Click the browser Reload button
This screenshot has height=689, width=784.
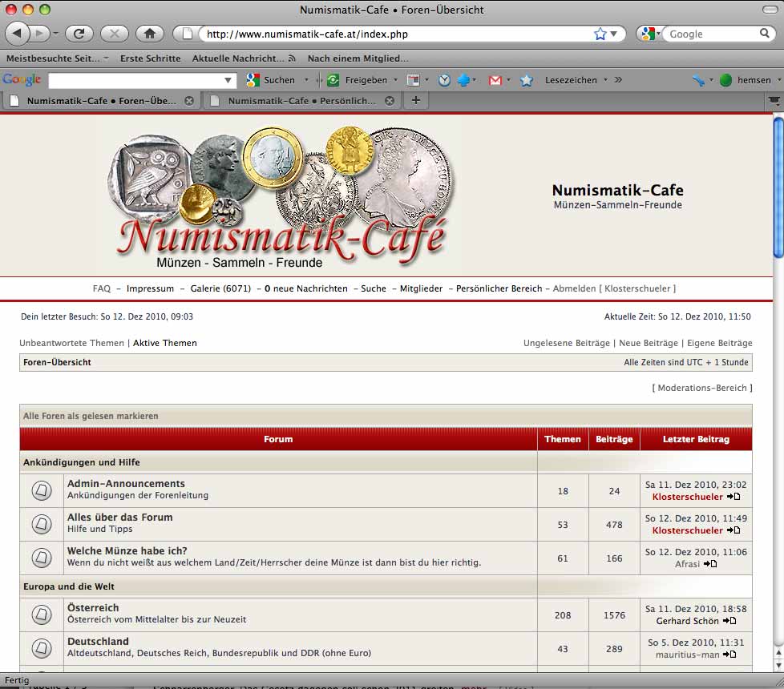pyautogui.click(x=79, y=34)
